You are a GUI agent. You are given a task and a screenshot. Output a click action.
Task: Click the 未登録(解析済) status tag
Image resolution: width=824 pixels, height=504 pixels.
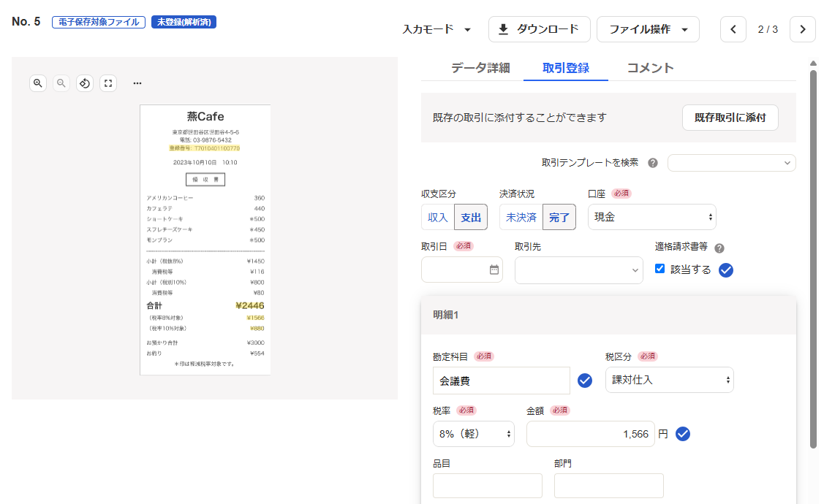[184, 22]
